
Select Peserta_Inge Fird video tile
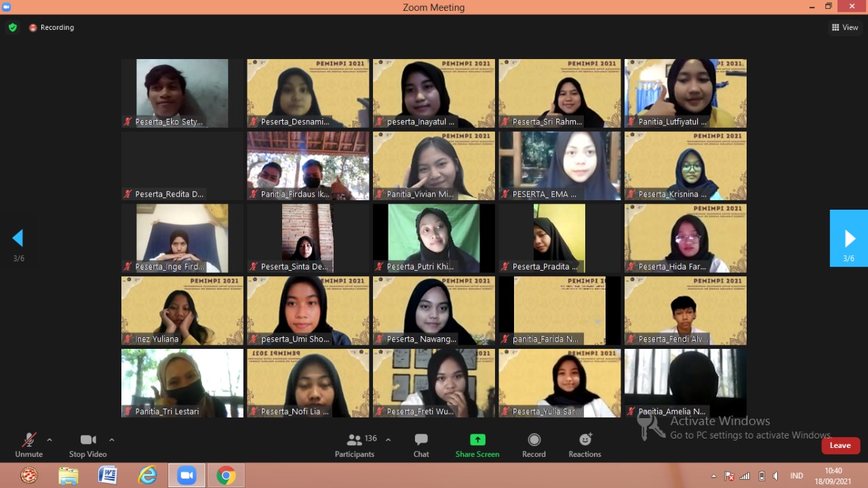click(182, 238)
